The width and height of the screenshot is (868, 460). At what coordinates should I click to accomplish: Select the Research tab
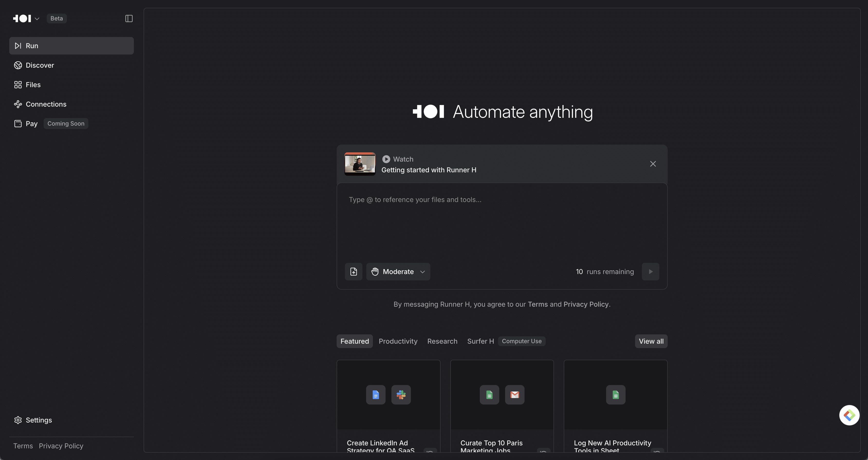pyautogui.click(x=442, y=341)
